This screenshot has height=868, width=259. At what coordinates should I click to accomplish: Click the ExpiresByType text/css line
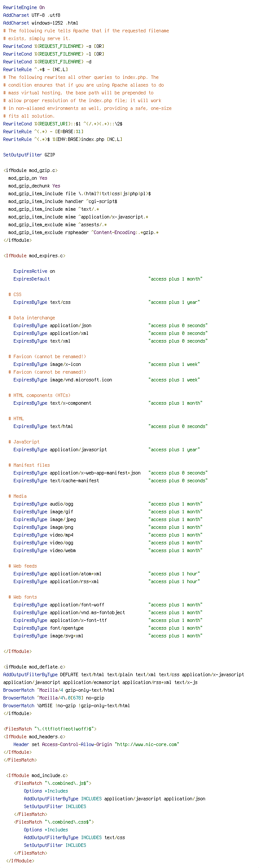tap(106, 302)
